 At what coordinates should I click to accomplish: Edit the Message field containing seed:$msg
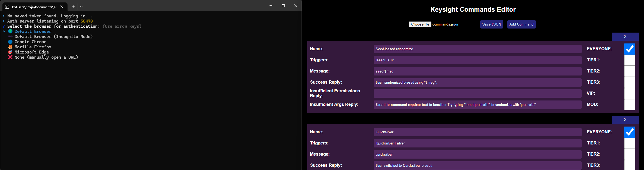point(478,71)
